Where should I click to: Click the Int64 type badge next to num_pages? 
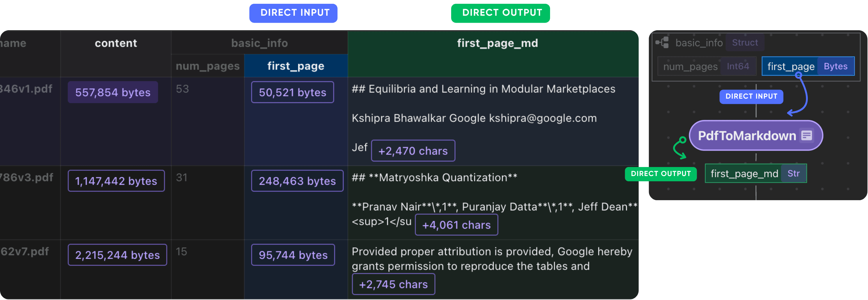(x=738, y=66)
